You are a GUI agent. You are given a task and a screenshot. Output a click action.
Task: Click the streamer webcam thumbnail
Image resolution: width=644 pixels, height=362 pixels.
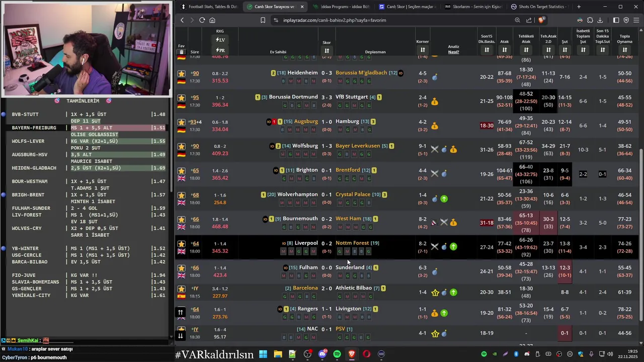pos(87,49)
